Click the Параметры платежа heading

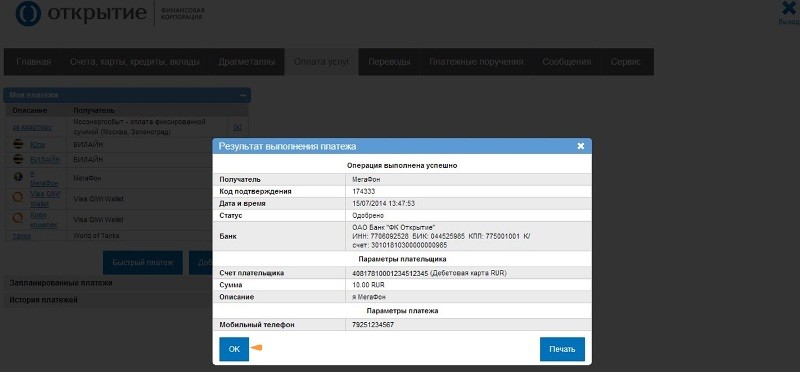click(402, 310)
